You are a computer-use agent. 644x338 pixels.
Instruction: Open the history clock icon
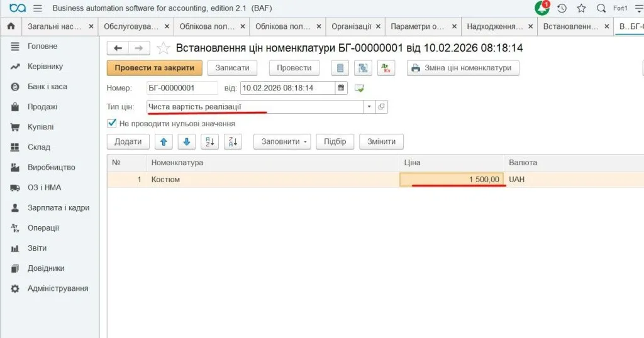coord(562,8)
